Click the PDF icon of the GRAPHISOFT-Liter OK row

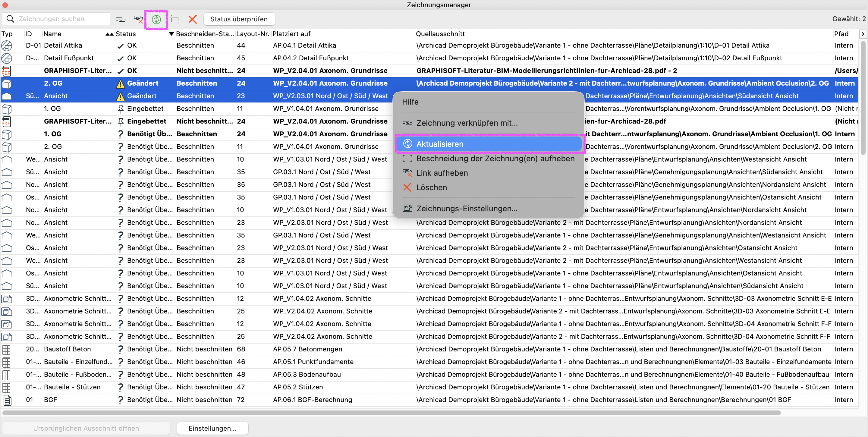click(x=6, y=71)
